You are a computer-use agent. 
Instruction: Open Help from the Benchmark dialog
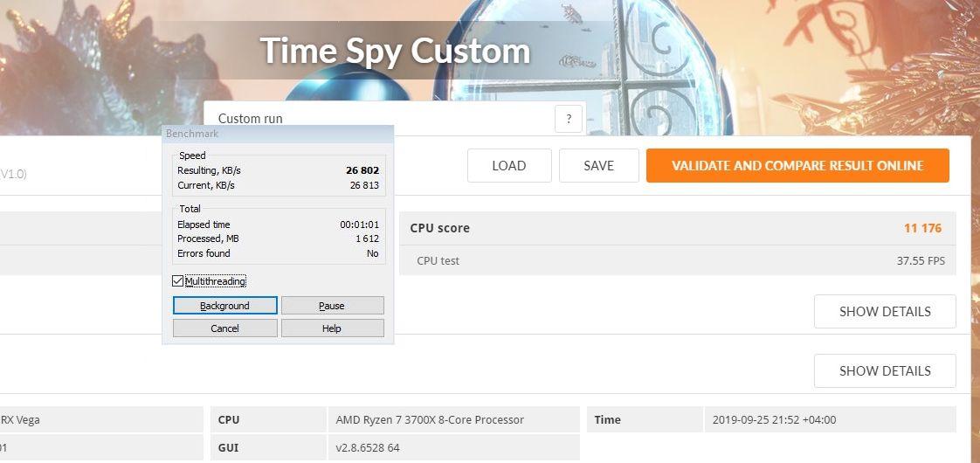pos(332,328)
